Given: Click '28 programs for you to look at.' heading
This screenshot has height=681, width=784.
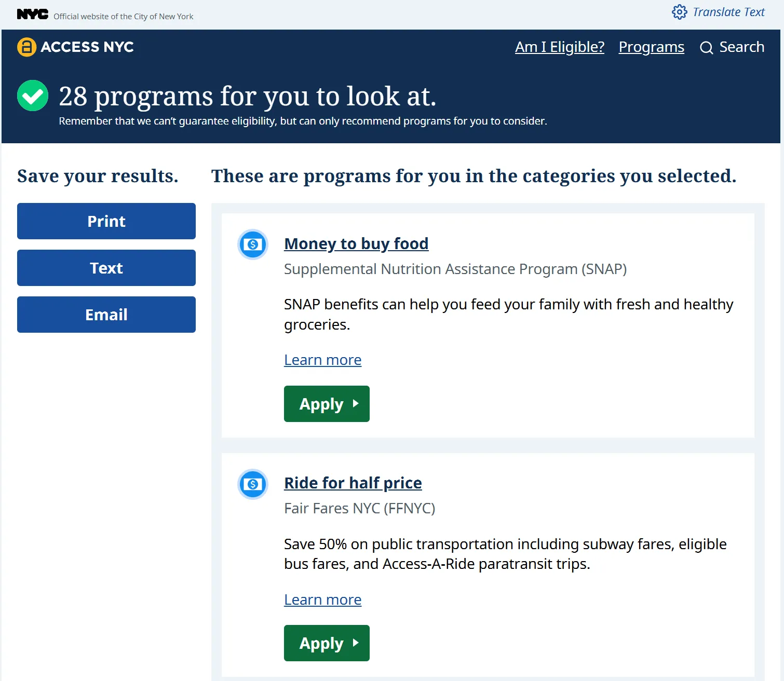Looking at the screenshot, I should pos(248,96).
